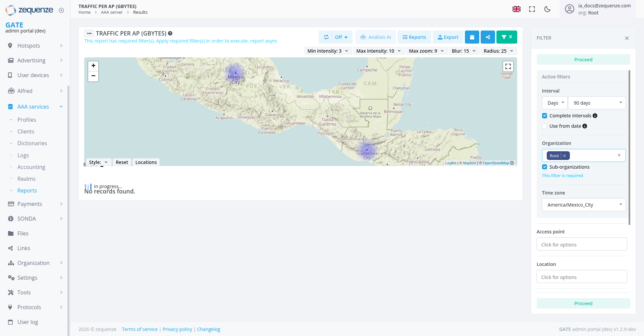The image size is (644, 336).
Task: Enter fullscreen mode from top bar
Action: [x=532, y=9]
